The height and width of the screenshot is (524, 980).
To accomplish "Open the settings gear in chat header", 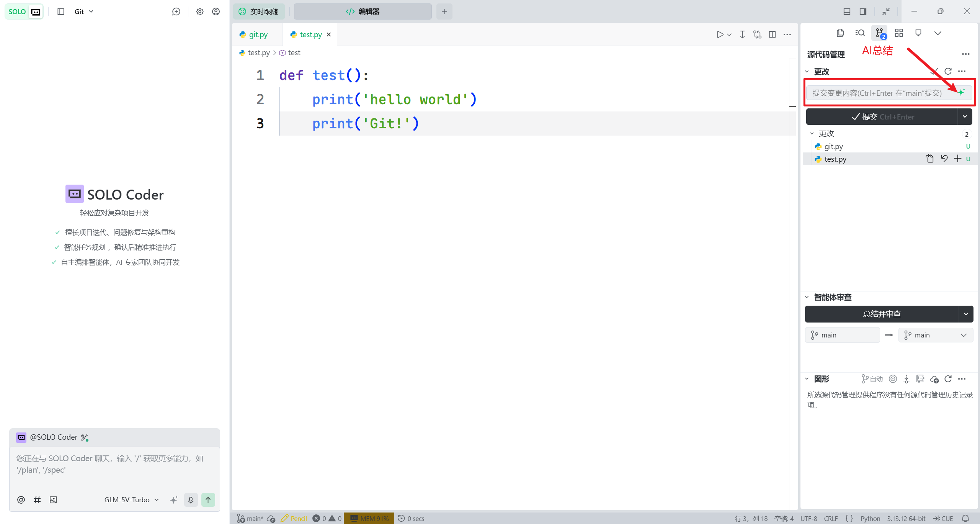I will pos(199,11).
